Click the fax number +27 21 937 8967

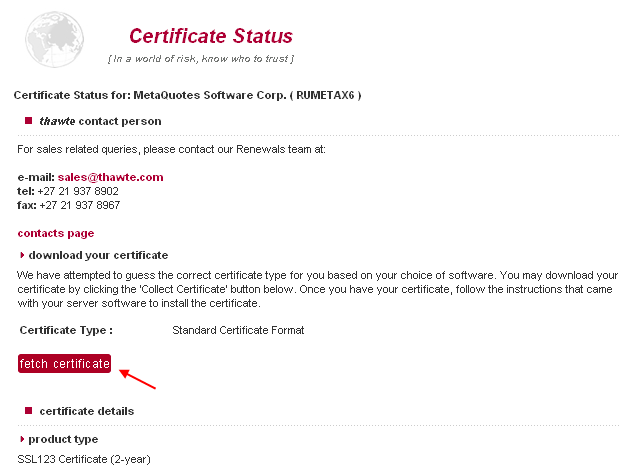point(80,205)
